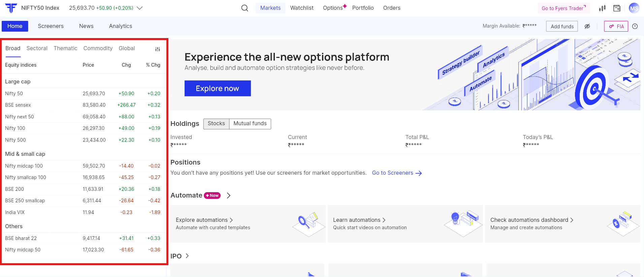Open the Watchlist menu item
The image size is (644, 277).
tap(301, 8)
